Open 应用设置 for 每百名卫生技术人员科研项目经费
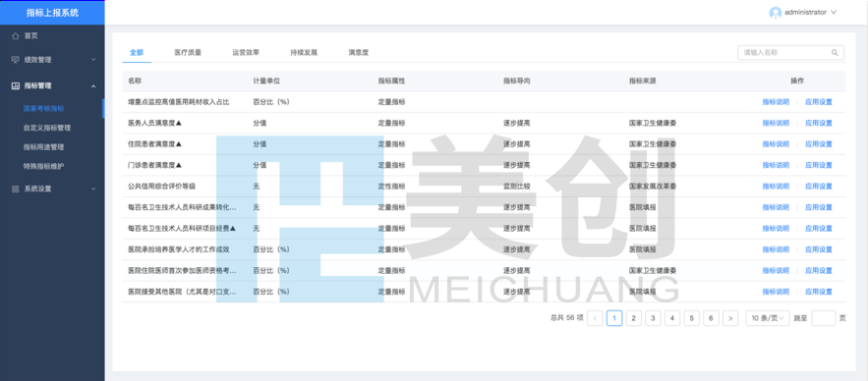 coord(819,229)
